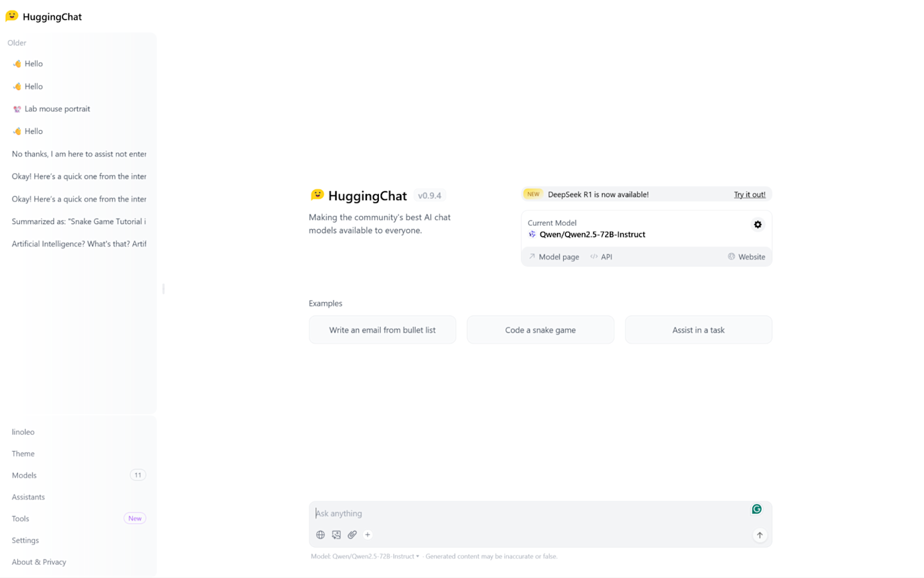
Task: Open the Artificial Intelligence? What's that chat
Action: pos(79,244)
